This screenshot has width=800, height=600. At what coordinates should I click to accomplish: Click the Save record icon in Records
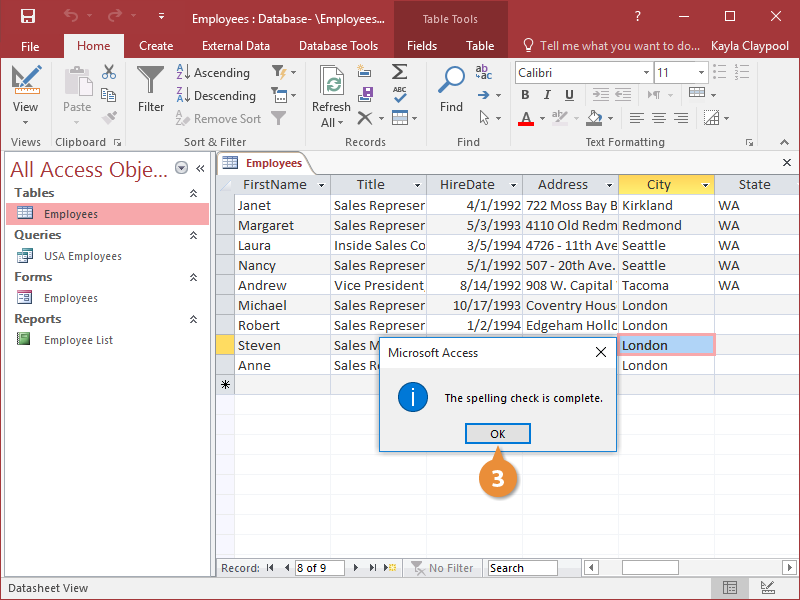(x=366, y=95)
